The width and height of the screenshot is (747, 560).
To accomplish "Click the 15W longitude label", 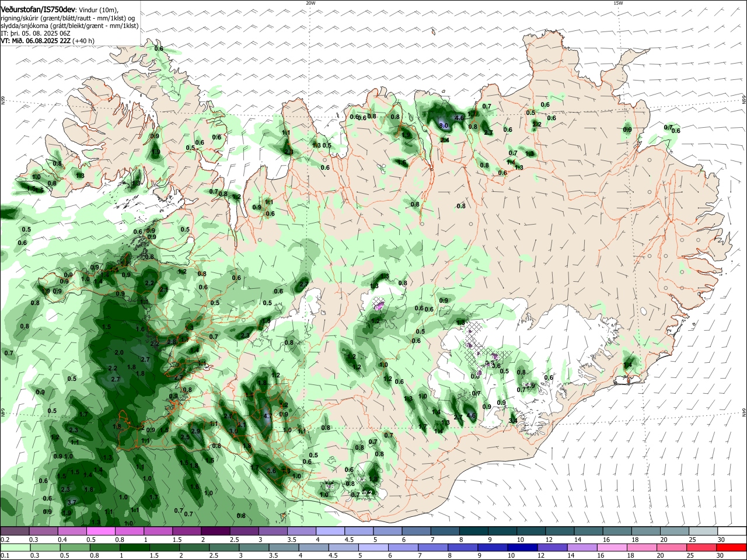I will 618,3.
